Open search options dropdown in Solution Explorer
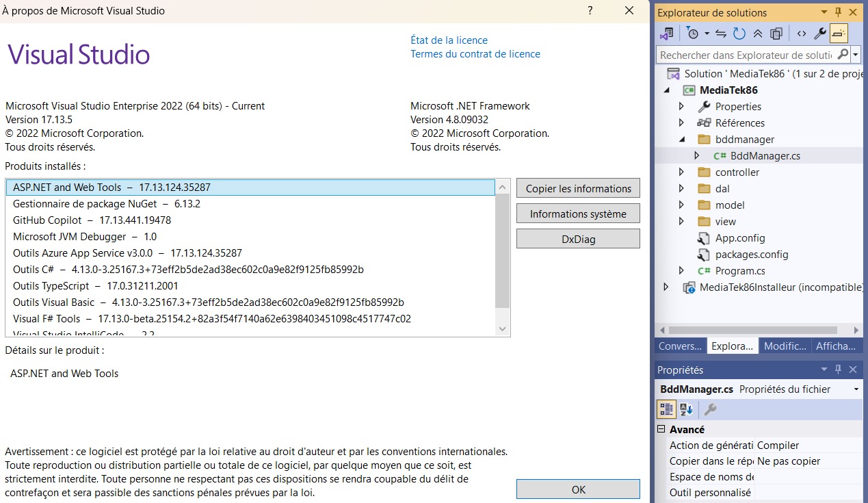Image resolution: width=868 pixels, height=503 pixels. (856, 54)
